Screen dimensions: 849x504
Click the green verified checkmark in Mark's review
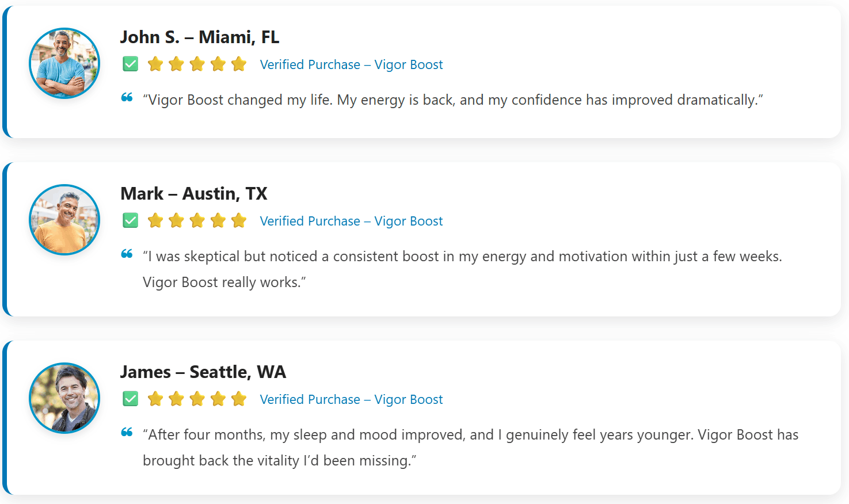[x=131, y=220]
